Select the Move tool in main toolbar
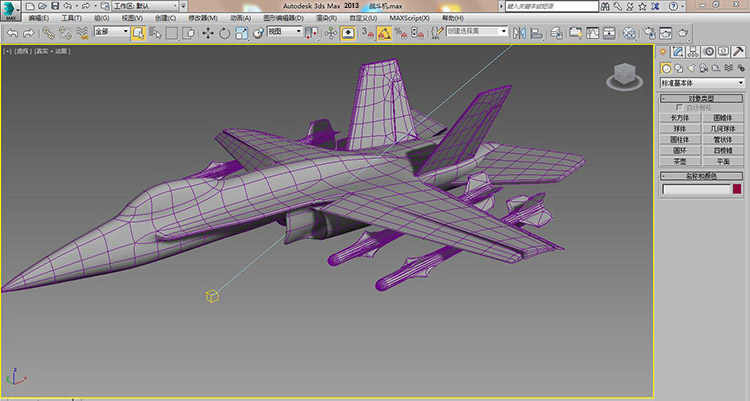The width and height of the screenshot is (750, 401). tap(207, 33)
